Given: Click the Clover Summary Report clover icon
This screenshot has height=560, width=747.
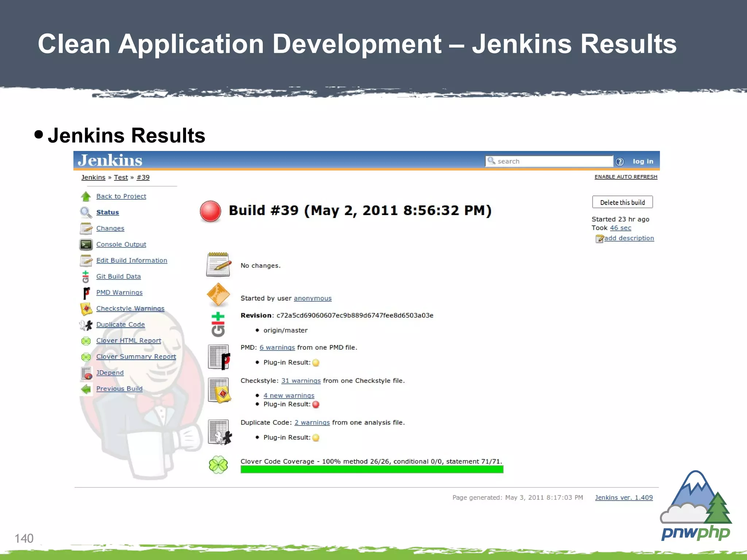Looking at the screenshot, I should tap(86, 357).
